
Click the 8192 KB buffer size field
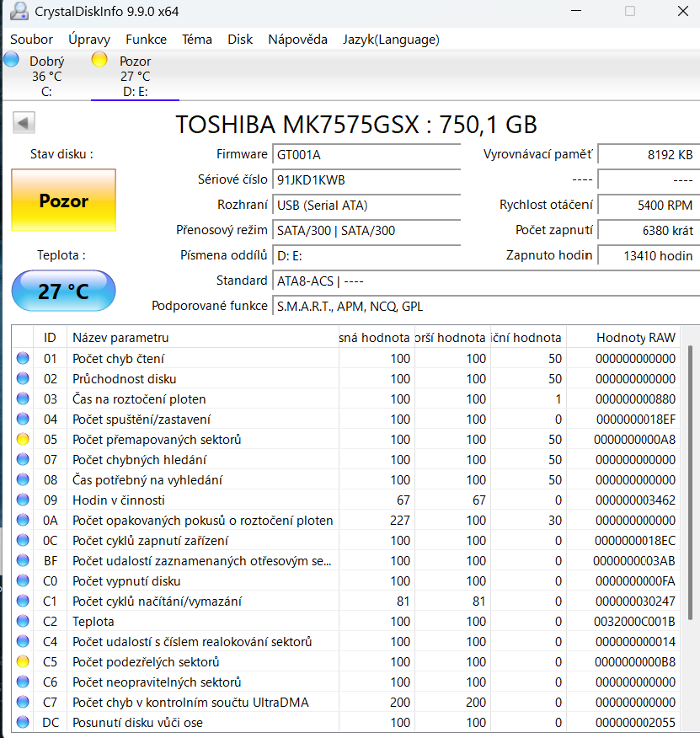coord(649,154)
